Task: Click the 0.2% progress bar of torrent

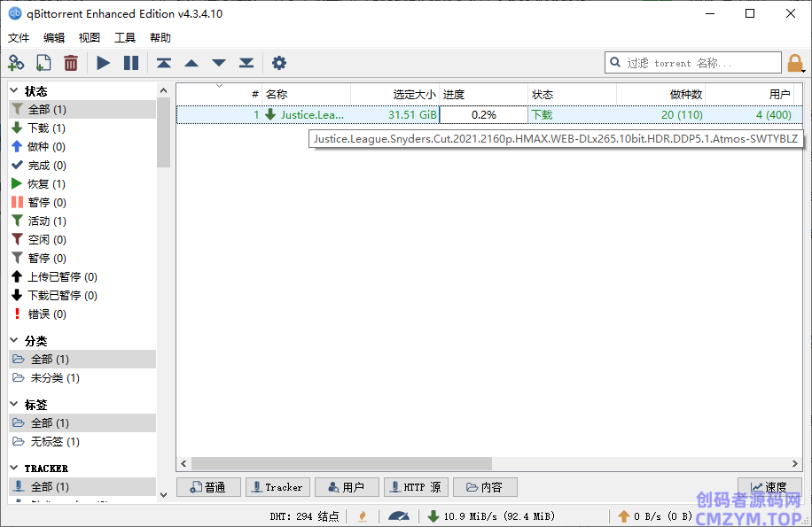Action: coord(483,115)
